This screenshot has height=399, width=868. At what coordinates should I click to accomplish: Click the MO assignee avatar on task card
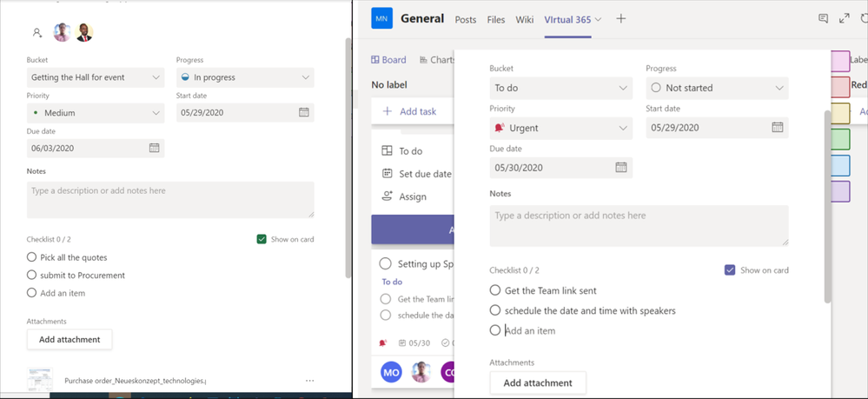[391, 372]
